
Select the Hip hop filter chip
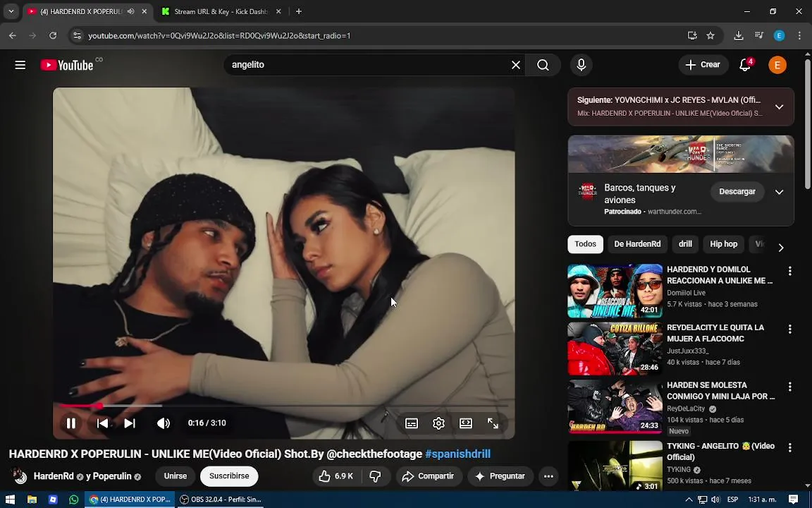(723, 244)
